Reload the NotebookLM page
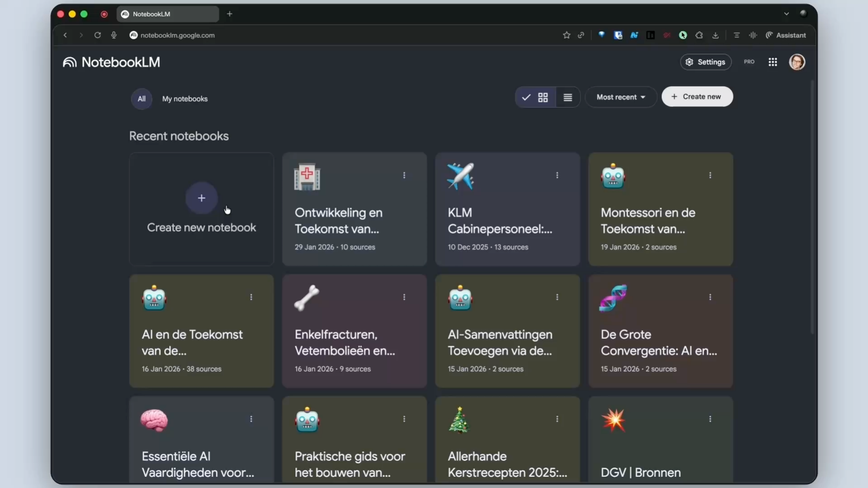This screenshot has height=488, width=868. pyautogui.click(x=97, y=35)
